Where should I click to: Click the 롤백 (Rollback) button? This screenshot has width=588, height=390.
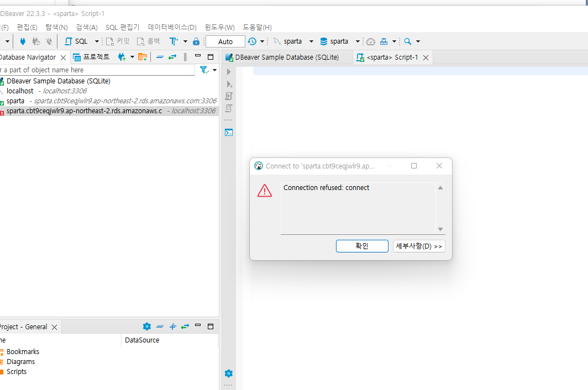point(149,41)
